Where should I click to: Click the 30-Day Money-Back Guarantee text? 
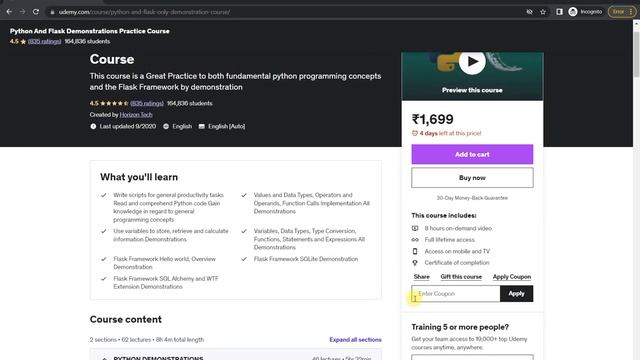coord(472,198)
